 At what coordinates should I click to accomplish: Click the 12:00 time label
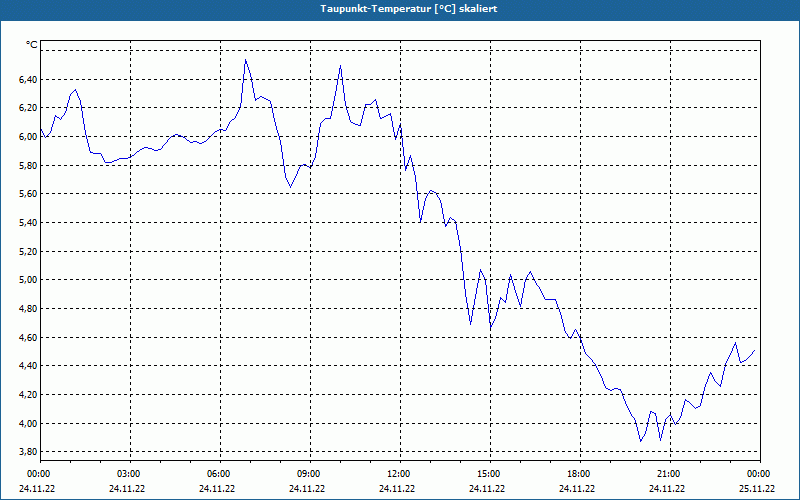coord(399,474)
